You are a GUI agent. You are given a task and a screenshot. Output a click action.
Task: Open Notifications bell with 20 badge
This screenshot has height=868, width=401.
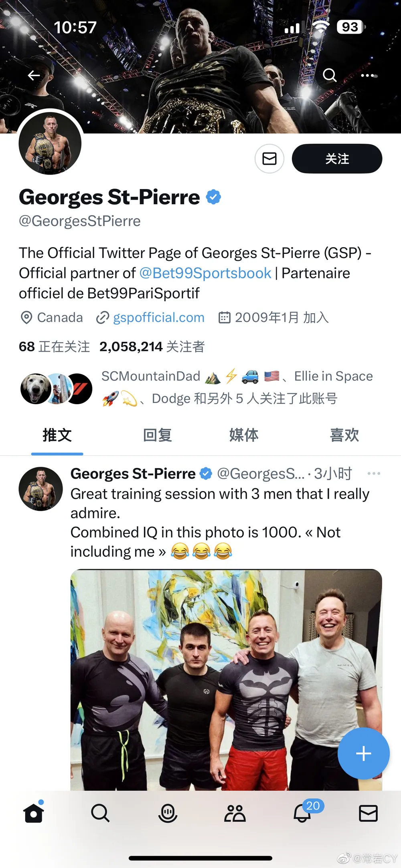(x=303, y=814)
